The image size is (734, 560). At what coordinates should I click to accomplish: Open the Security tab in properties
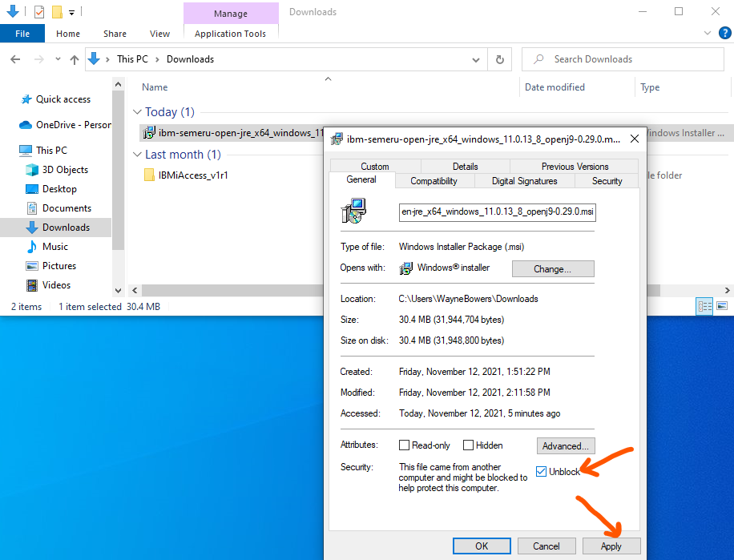pyautogui.click(x=607, y=181)
